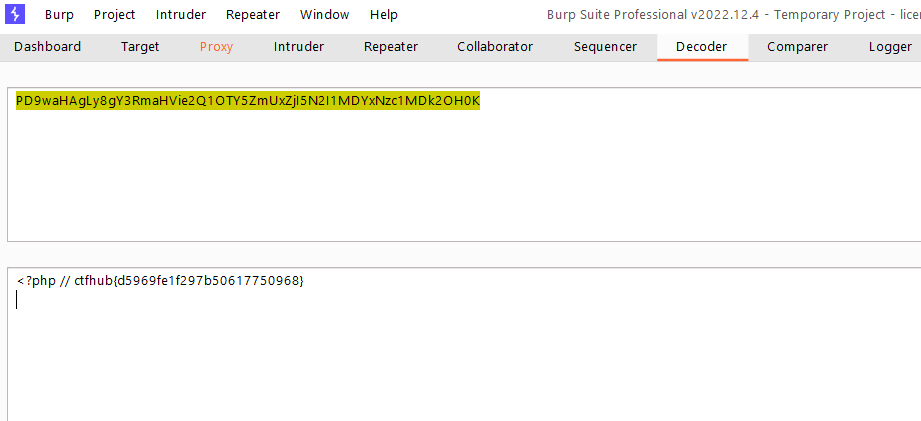Switch to the Repeater tool tab

point(391,47)
